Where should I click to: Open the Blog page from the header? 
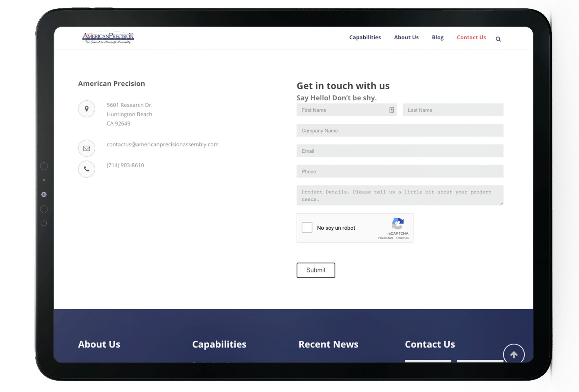[x=437, y=37]
